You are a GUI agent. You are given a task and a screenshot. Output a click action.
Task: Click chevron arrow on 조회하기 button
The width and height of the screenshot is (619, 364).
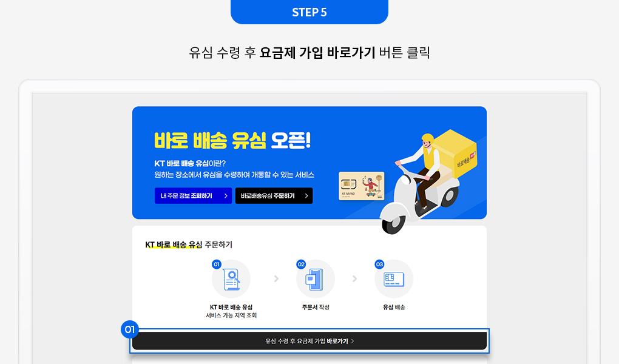(x=225, y=196)
